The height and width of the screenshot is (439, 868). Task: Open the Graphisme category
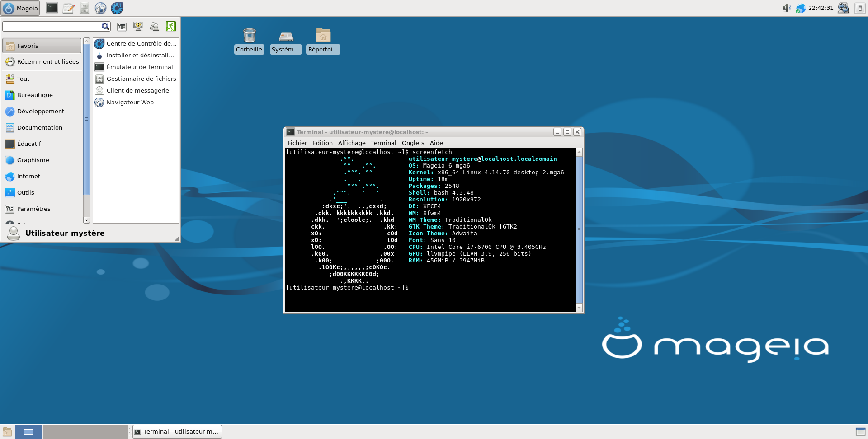(42, 160)
